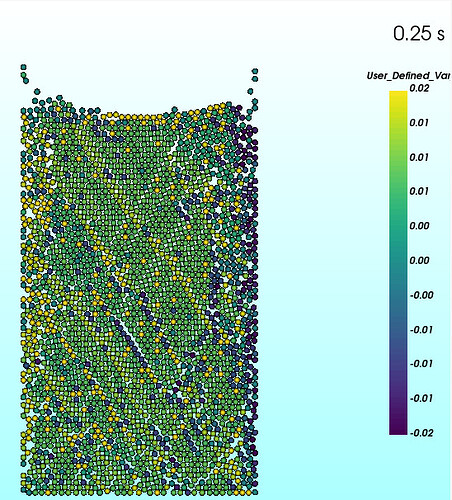Screen dimensions: 452x500
Task: Select the User_Defined_Var legend title
Action: 409,76
